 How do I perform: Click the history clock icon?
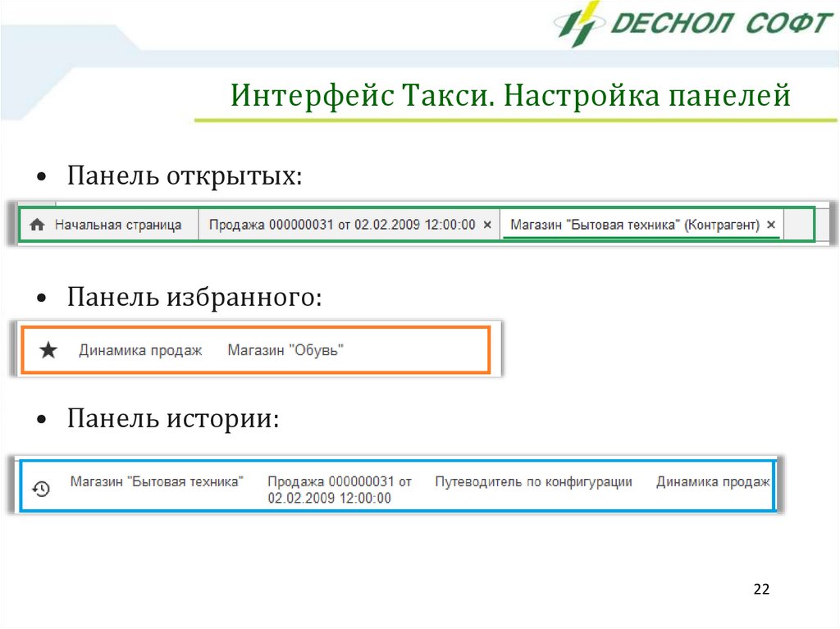pos(41,489)
